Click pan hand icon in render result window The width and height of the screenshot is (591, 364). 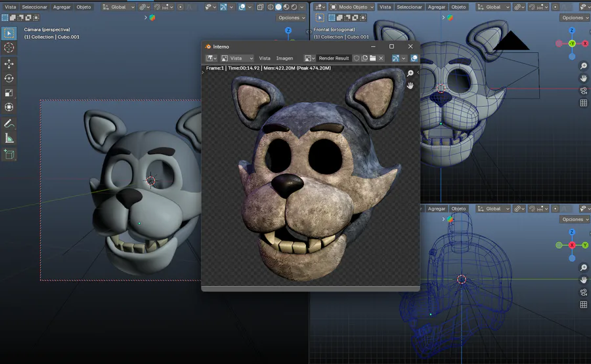(410, 86)
